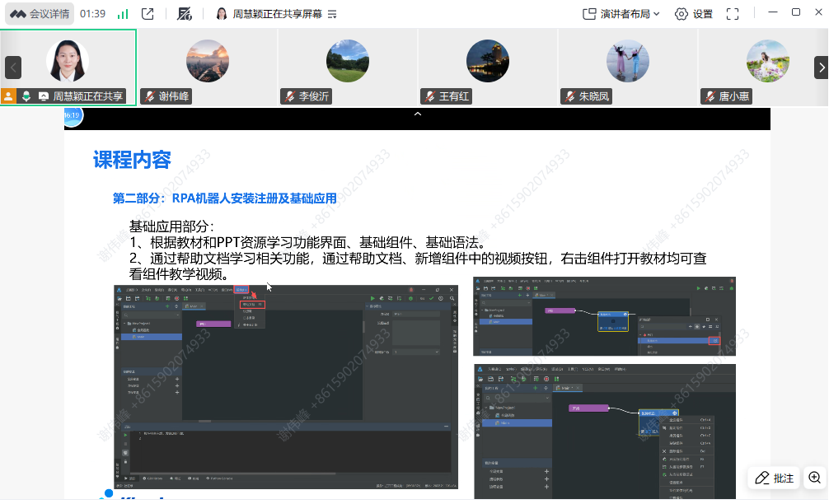Collapse shared screen toolbar via top chevron
The width and height of the screenshot is (829, 504).
click(418, 115)
